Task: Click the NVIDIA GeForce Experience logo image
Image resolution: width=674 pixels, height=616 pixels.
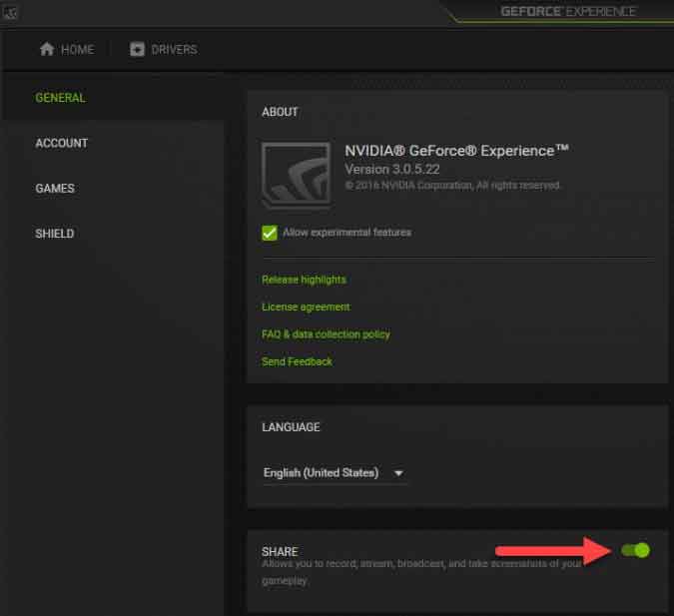Action: pyautogui.click(x=297, y=174)
